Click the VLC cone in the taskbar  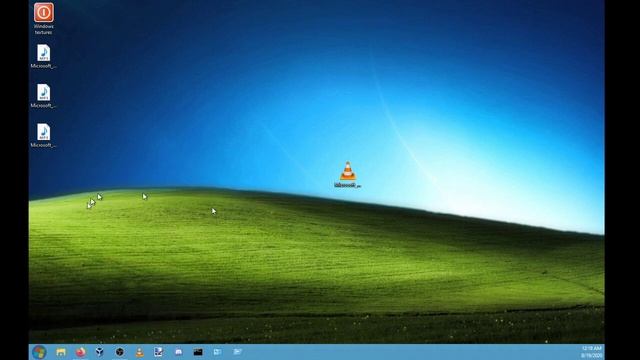[x=140, y=352]
